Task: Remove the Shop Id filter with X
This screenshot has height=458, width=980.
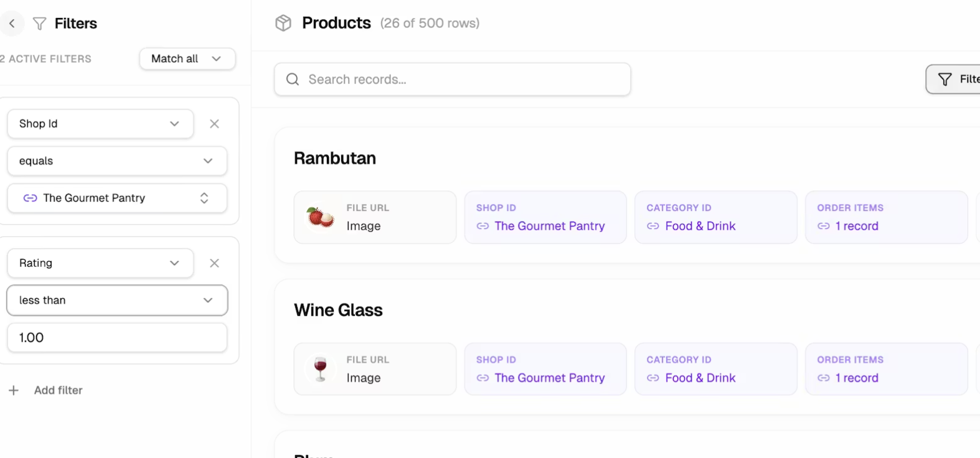Action: click(214, 124)
